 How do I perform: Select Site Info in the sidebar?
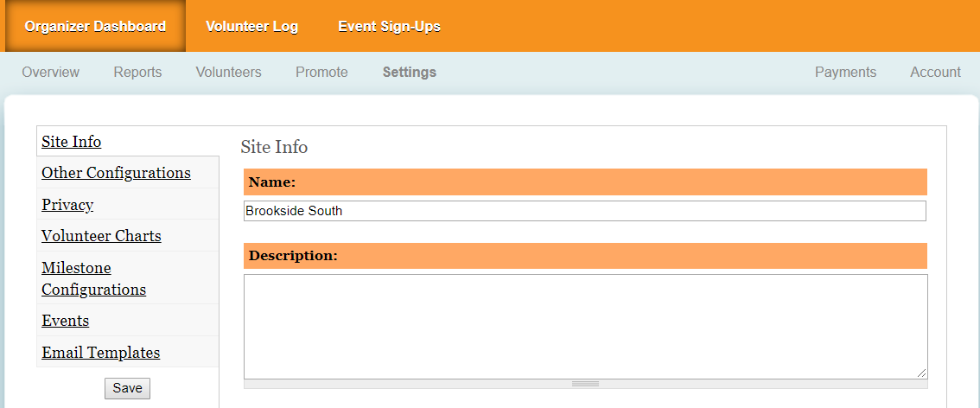[x=72, y=142]
